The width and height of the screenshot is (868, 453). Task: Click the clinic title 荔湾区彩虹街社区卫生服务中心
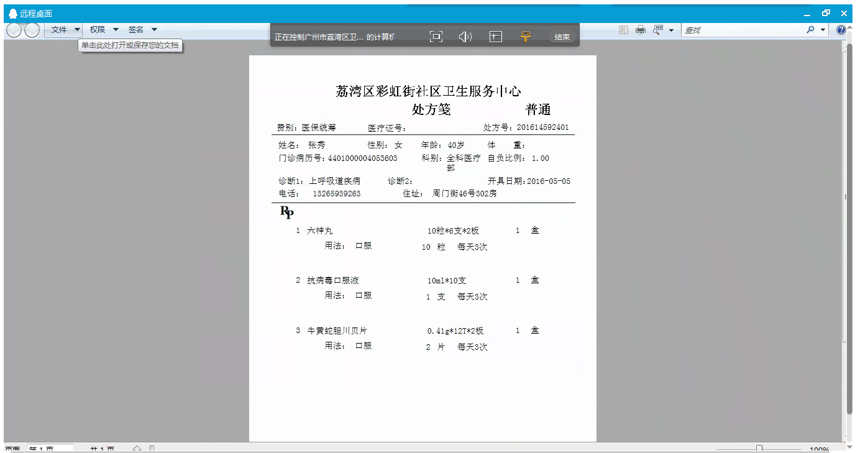tap(428, 91)
